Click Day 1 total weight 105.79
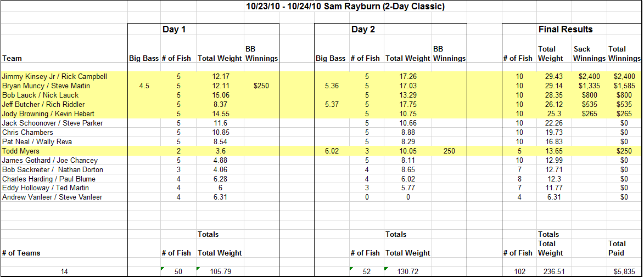Viewport: 644px width, 278px height. click(220, 271)
